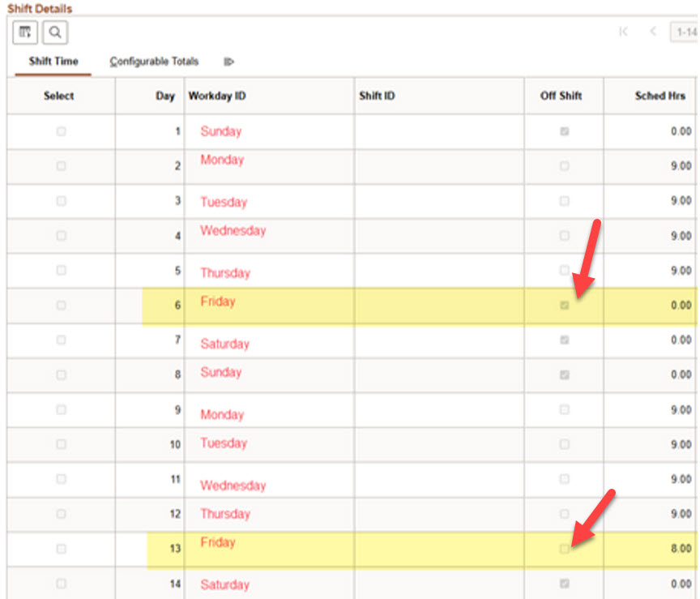Click Workday ID text for day 10 Tuesday
The height and width of the screenshot is (599, 700).
224,443
